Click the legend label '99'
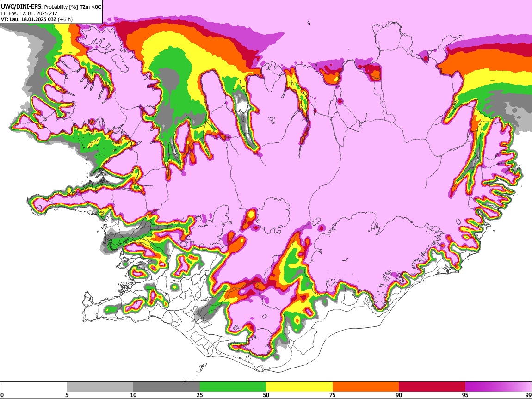 (528, 395)
